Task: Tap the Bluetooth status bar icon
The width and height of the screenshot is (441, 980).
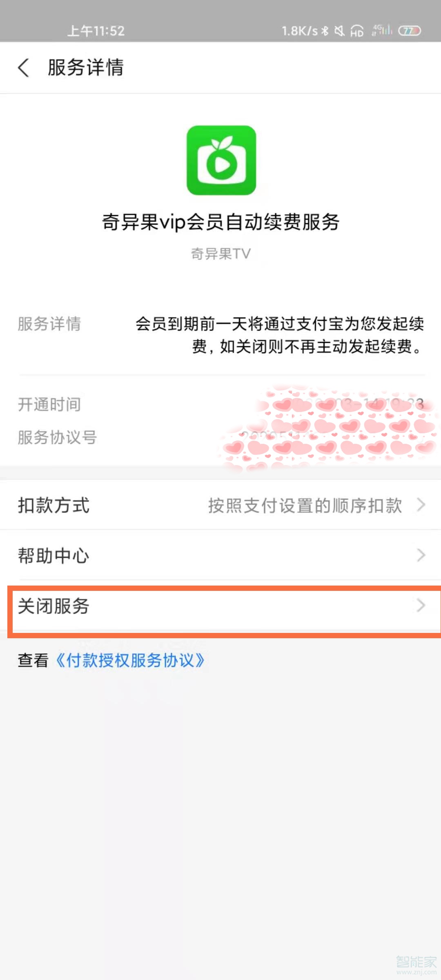Action: point(325,31)
